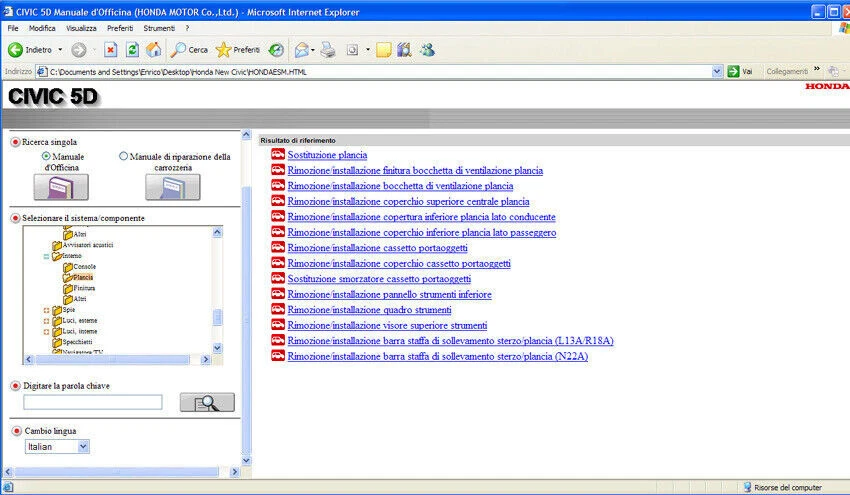
Task: Click car icon beside pannello strumenti inferiore
Action: (278, 294)
